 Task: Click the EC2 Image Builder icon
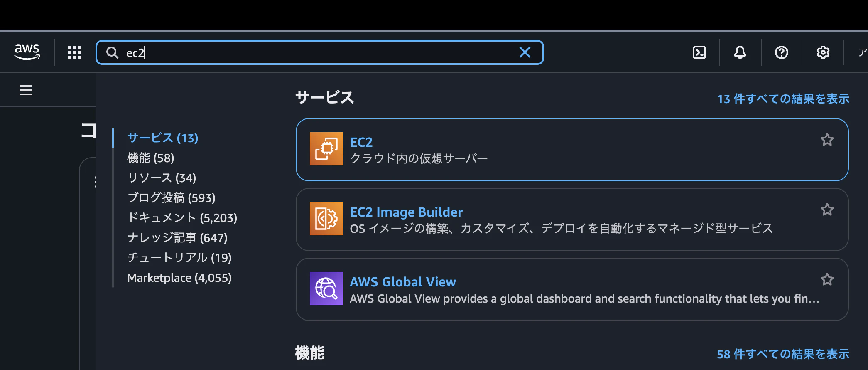pyautogui.click(x=326, y=219)
